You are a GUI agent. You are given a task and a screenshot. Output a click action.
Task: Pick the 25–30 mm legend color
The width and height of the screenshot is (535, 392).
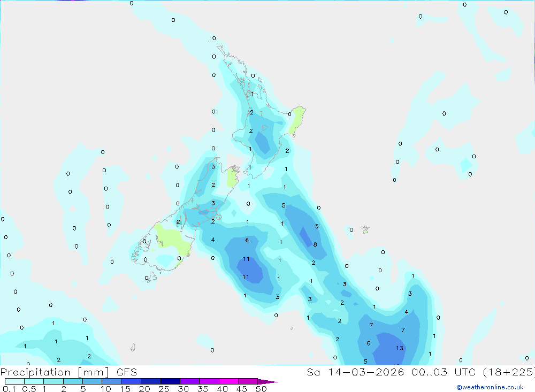click(170, 381)
